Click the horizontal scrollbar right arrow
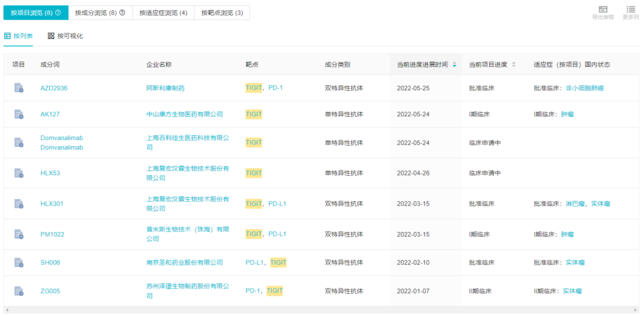The width and height of the screenshot is (644, 316). tap(637, 310)
